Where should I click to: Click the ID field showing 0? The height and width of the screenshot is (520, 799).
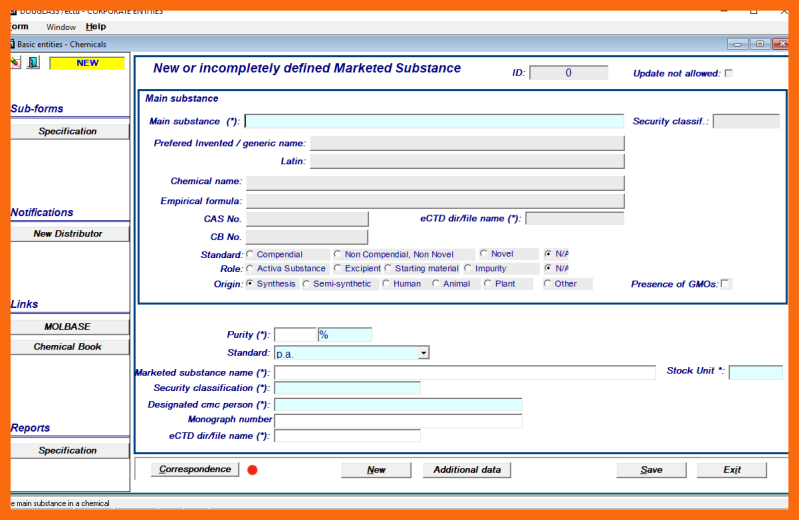point(569,73)
